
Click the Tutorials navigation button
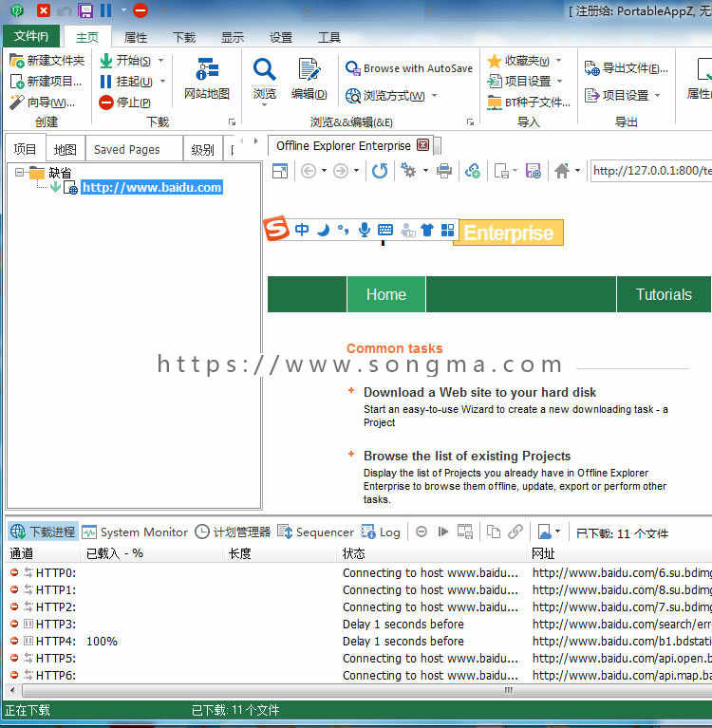(664, 294)
